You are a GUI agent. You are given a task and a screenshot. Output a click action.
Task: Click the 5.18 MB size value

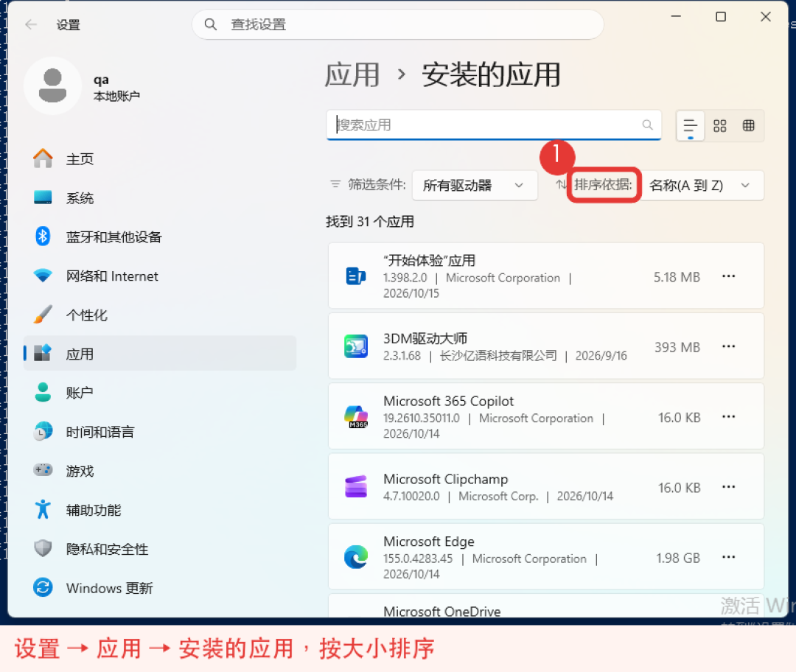point(677,277)
